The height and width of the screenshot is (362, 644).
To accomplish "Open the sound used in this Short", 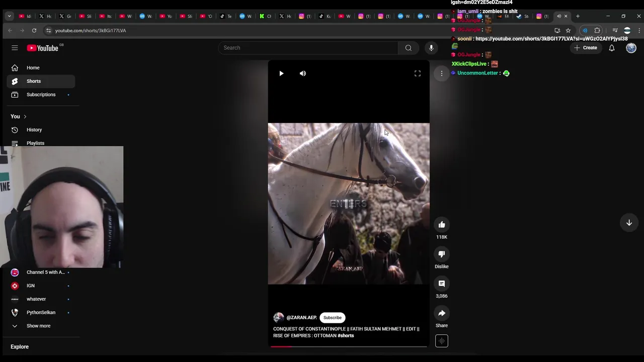I will tap(442, 341).
